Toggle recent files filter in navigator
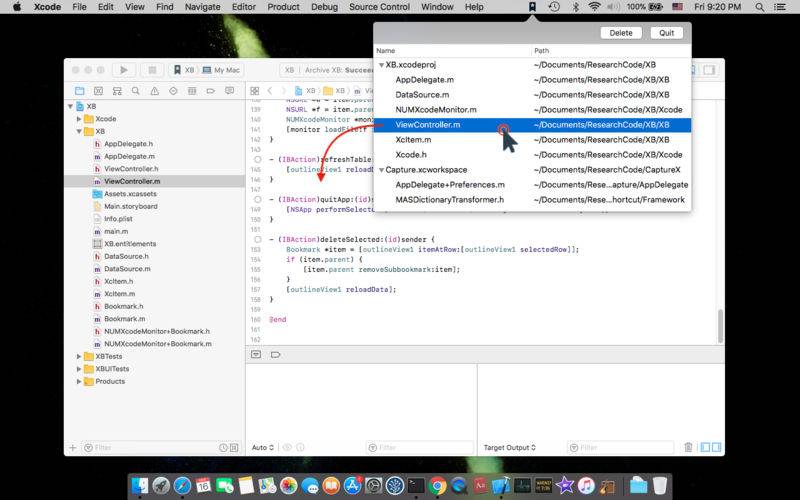800x500 pixels. pyautogui.click(x=223, y=447)
